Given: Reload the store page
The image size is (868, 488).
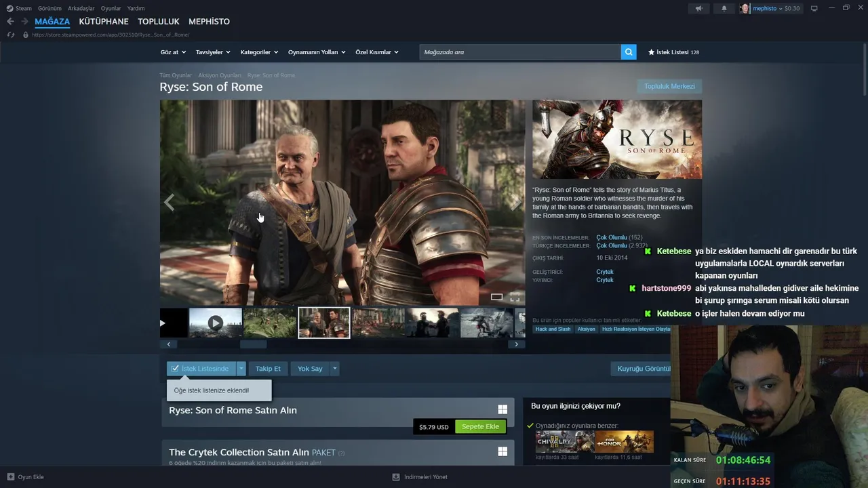Looking at the screenshot, I should [11, 35].
